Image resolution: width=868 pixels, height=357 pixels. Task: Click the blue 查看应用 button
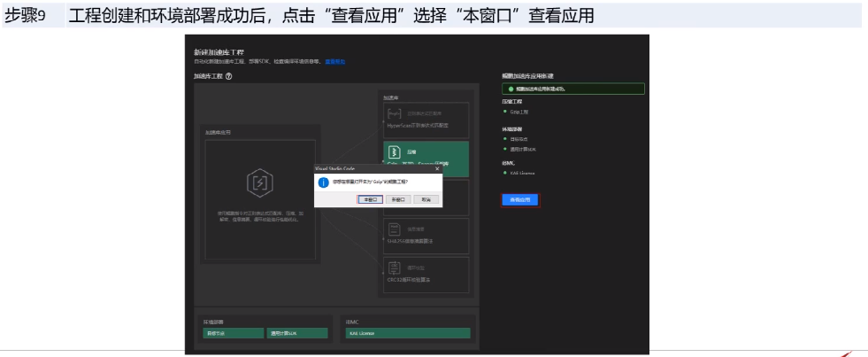pyautogui.click(x=519, y=200)
